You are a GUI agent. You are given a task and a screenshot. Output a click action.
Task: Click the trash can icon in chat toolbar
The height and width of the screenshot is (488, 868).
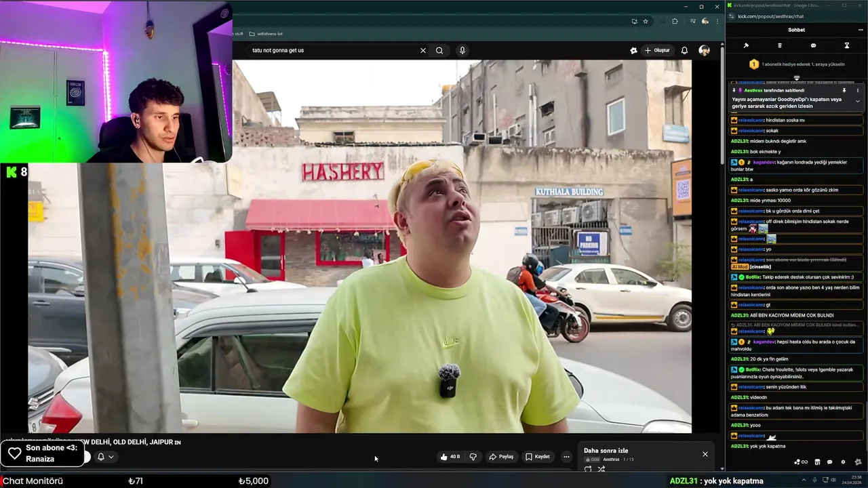point(780,45)
